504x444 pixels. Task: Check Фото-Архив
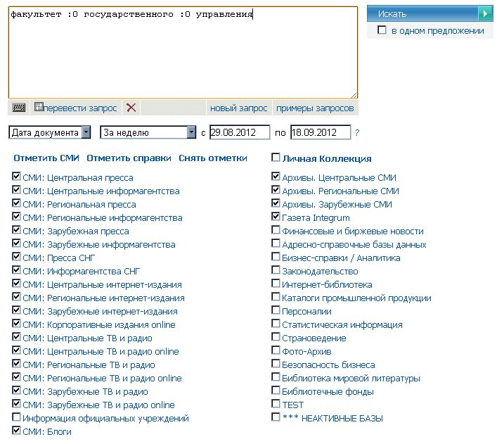pyautogui.click(x=276, y=350)
